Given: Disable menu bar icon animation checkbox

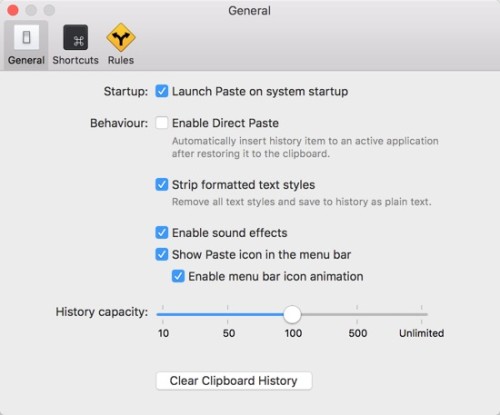Looking at the screenshot, I should click(178, 276).
